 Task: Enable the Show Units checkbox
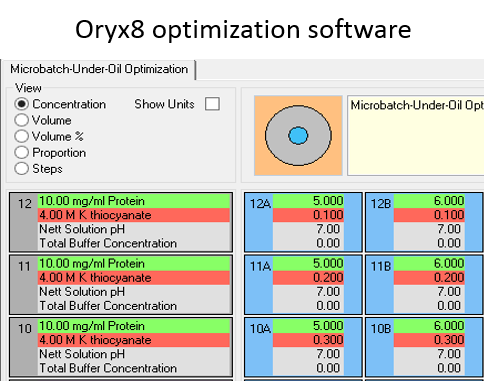coord(212,104)
